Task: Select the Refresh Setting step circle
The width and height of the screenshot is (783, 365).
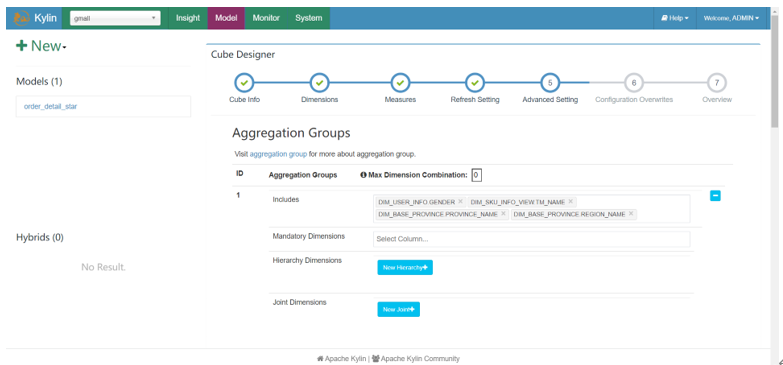Action: pyautogui.click(x=475, y=83)
